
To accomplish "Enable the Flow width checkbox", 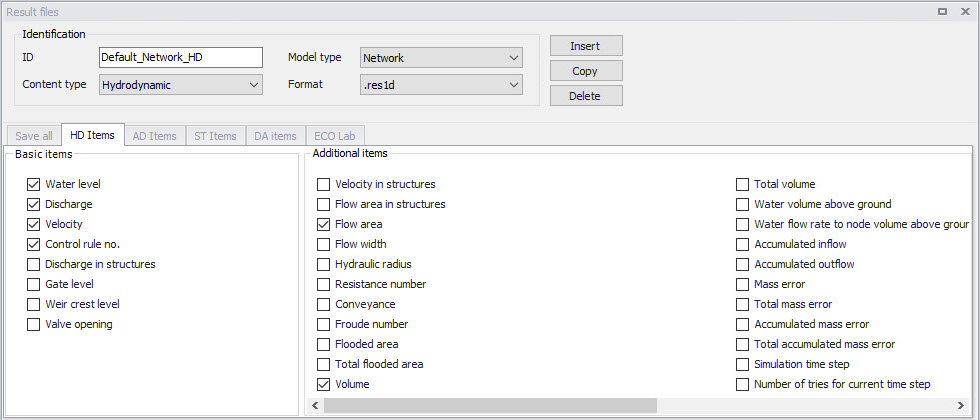I will coord(323,244).
